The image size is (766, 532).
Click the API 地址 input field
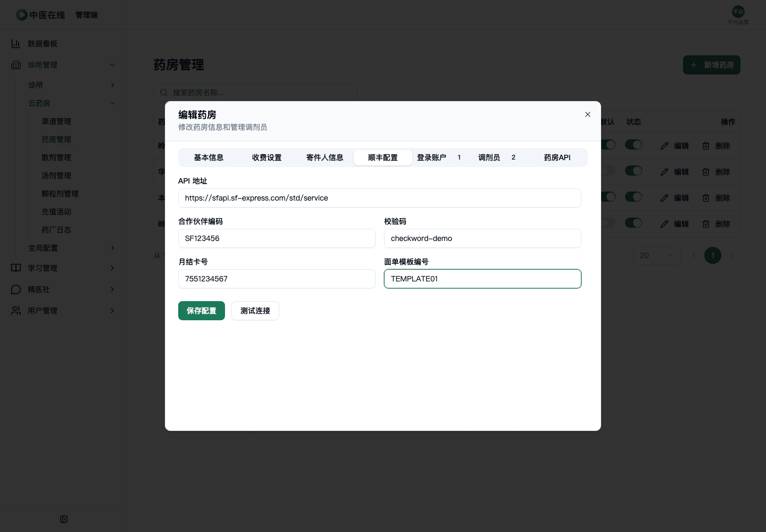click(380, 198)
